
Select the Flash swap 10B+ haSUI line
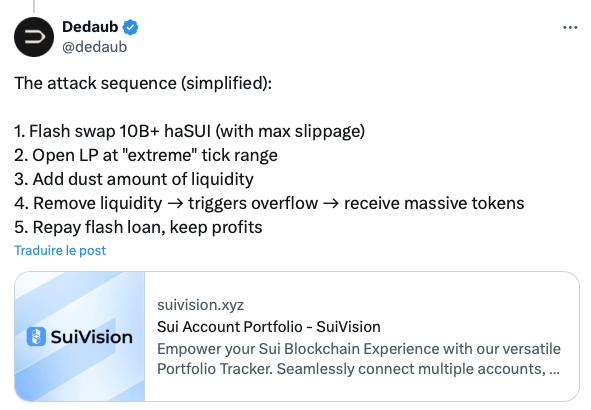click(x=190, y=131)
